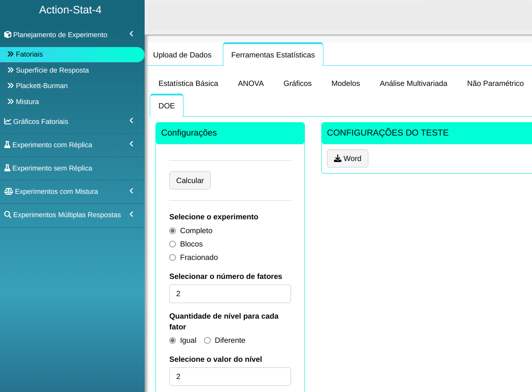Select the Blocos experiment radio button

click(x=173, y=244)
